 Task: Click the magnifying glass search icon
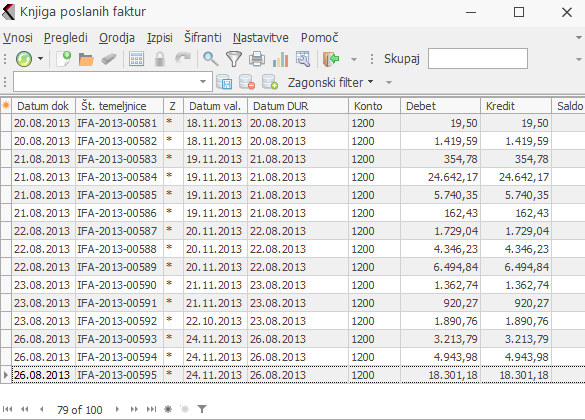coord(211,59)
